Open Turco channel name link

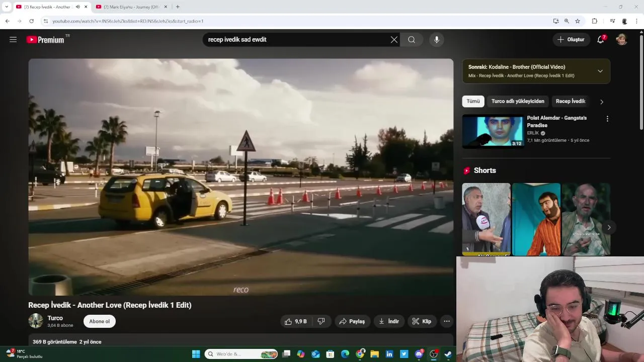55,318
